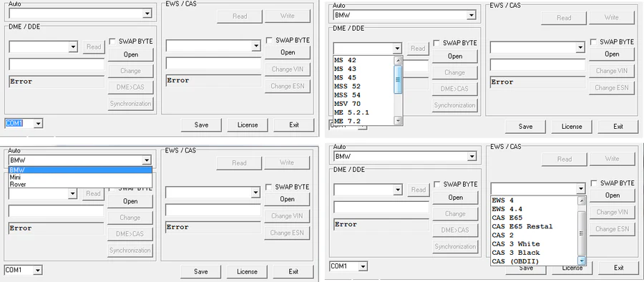Image resolution: width=644 pixels, height=282 pixels.
Task: Choose Mini in the open Auto list
Action: pos(80,178)
